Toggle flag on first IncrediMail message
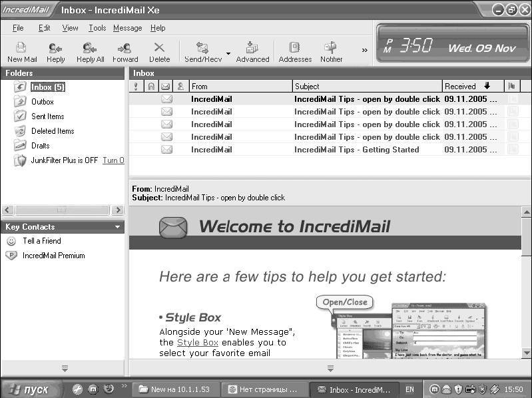 [513, 99]
